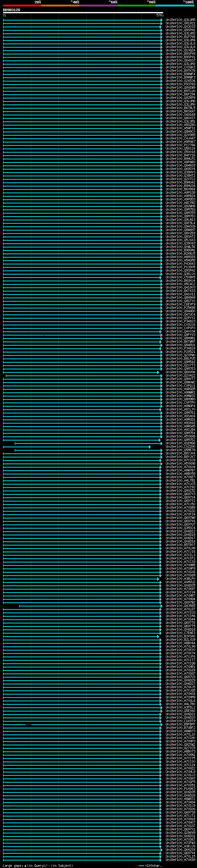Image resolution: width=197 pixels, height=868 pixels.
Task: Click the white query sequence bar
Action: point(83,13)
